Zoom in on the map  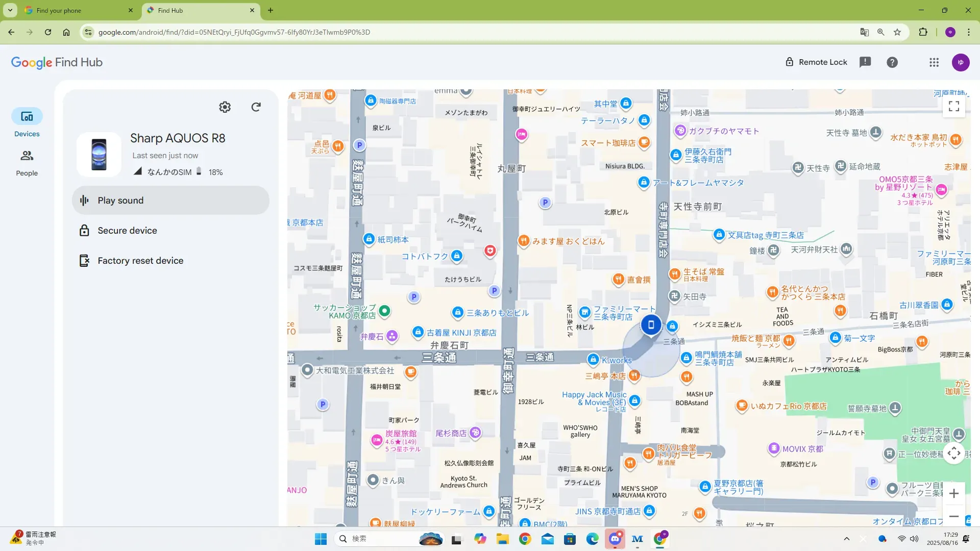tap(953, 493)
